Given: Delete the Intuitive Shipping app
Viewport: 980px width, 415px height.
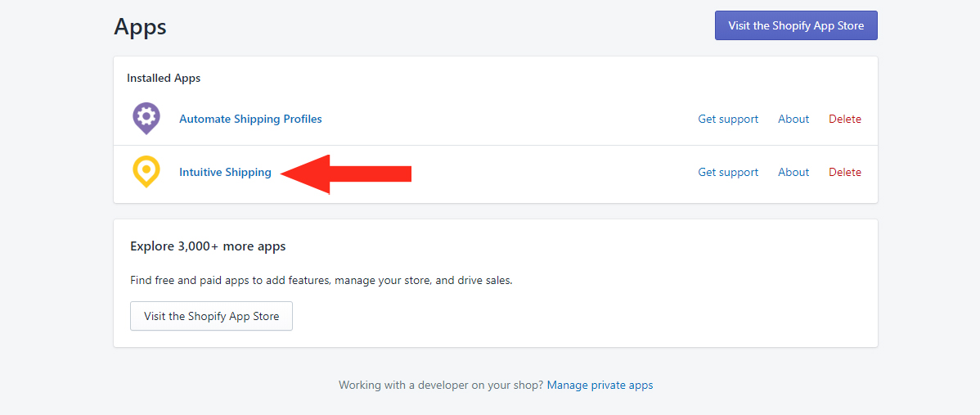Looking at the screenshot, I should 844,172.
